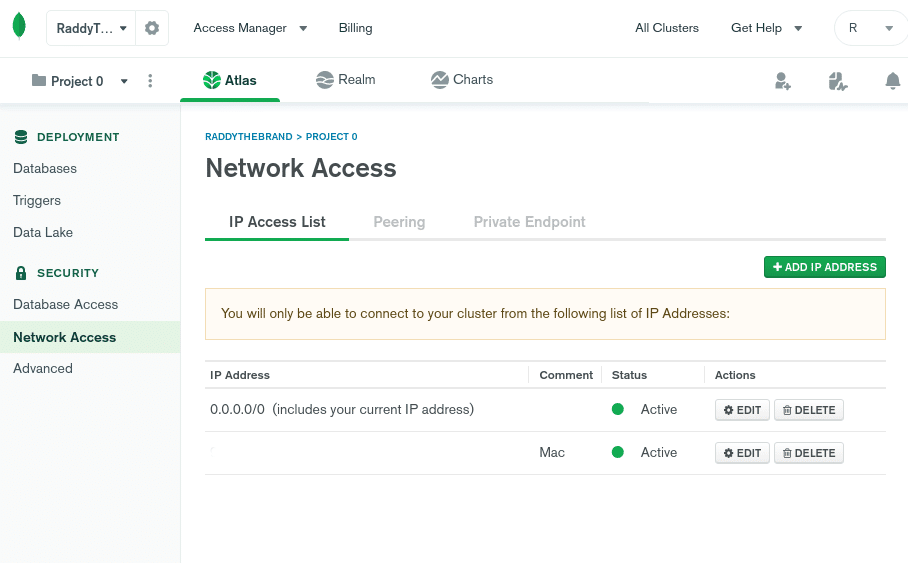
Task: Switch to the Private Endpoint tab
Action: (529, 222)
